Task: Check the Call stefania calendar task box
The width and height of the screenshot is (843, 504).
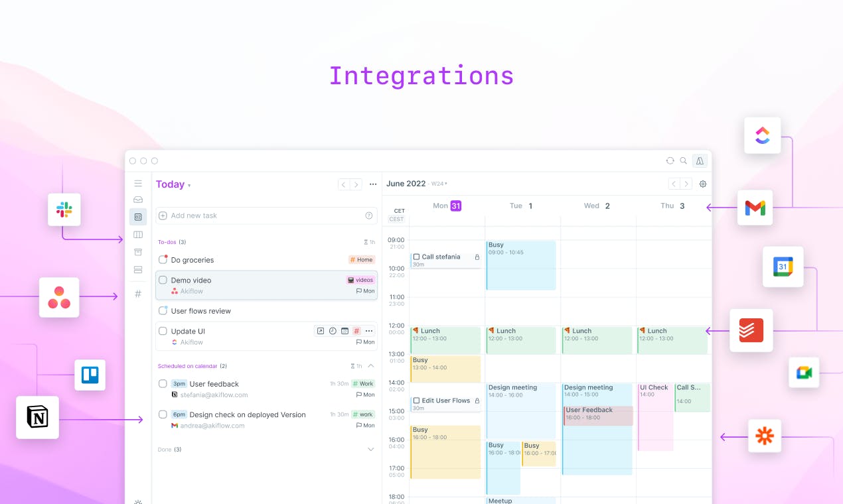Action: click(x=416, y=257)
